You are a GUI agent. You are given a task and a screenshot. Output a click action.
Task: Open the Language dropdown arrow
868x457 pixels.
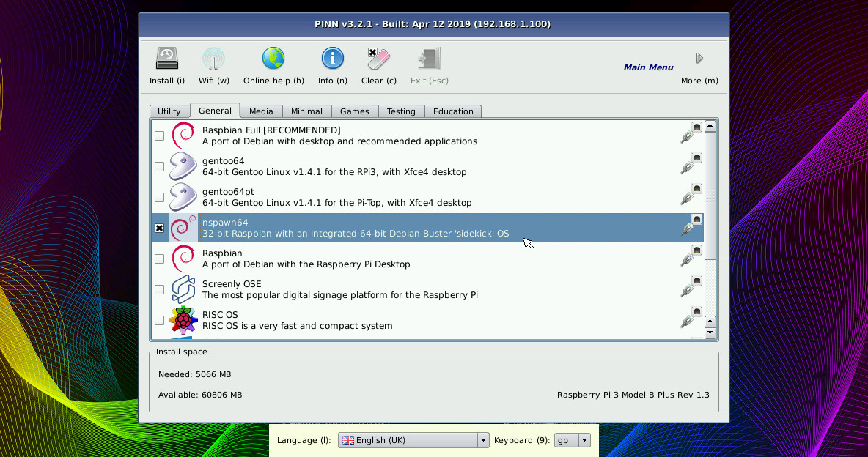[483, 440]
